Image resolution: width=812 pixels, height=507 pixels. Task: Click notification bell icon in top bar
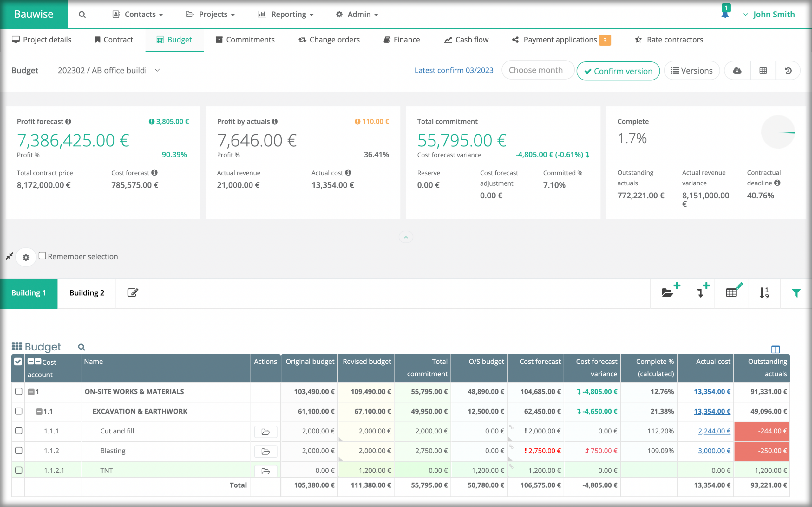tap(724, 14)
